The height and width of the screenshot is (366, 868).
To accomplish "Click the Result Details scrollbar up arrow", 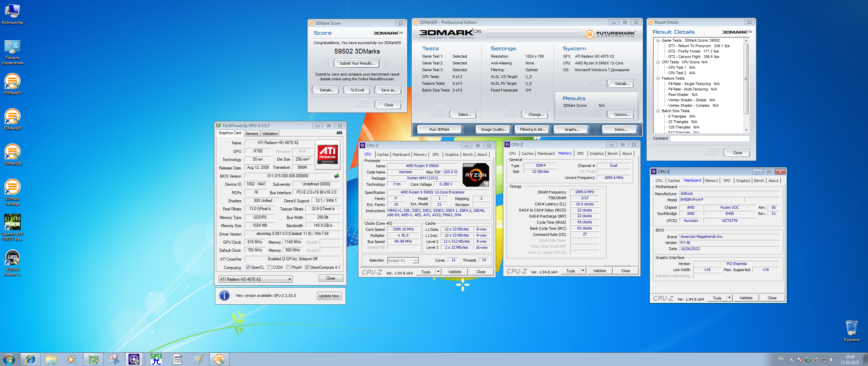I will [746, 40].
